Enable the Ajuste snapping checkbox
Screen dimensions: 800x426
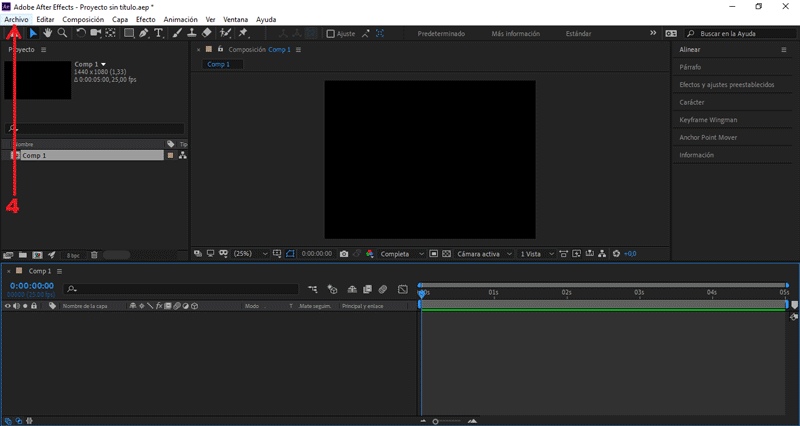332,33
